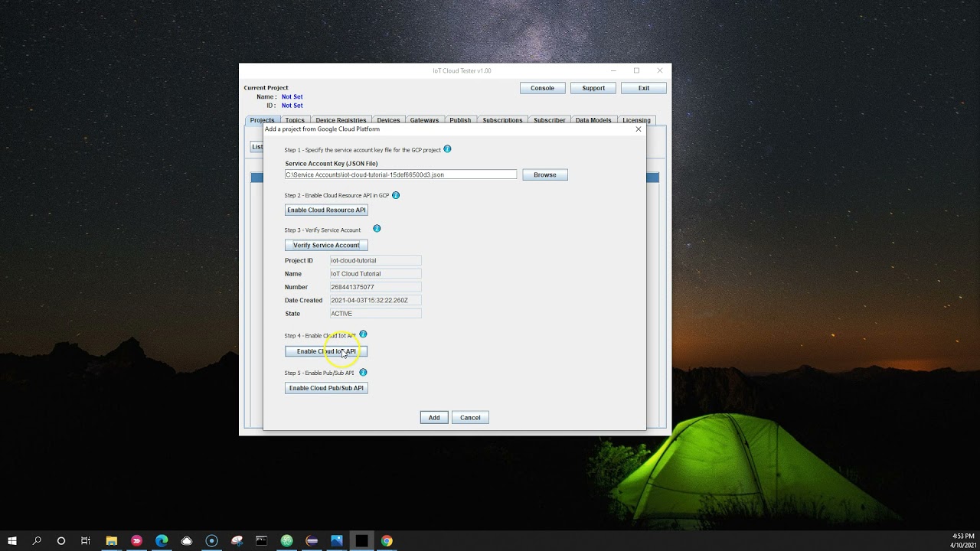The image size is (980, 551).
Task: Click the Current Project ID 'Not Set' value
Action: pyautogui.click(x=292, y=106)
